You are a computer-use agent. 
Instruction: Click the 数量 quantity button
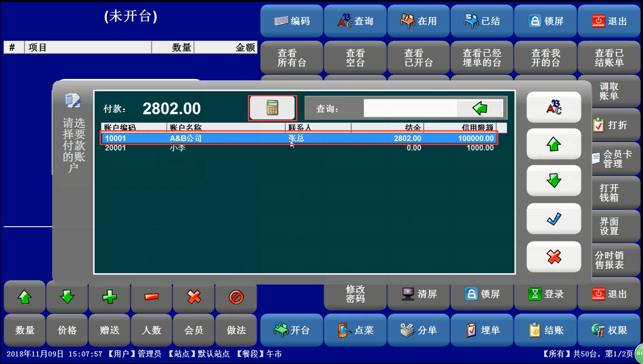coord(25,330)
